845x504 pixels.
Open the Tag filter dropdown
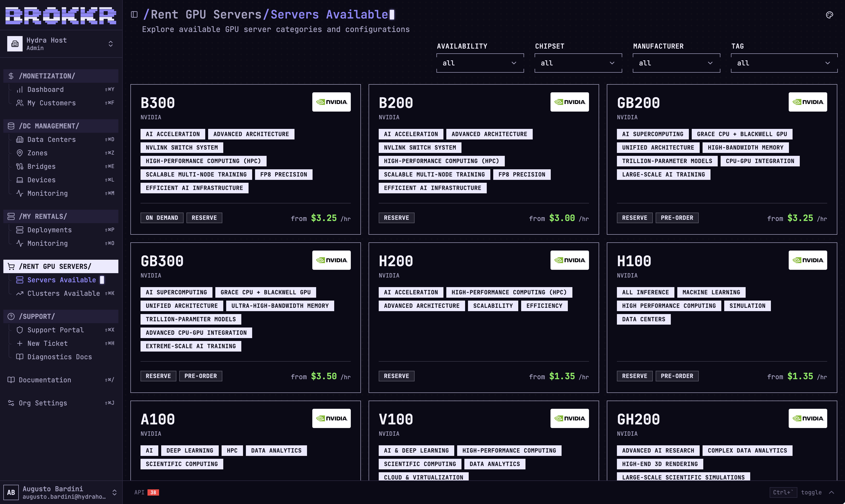tap(783, 63)
